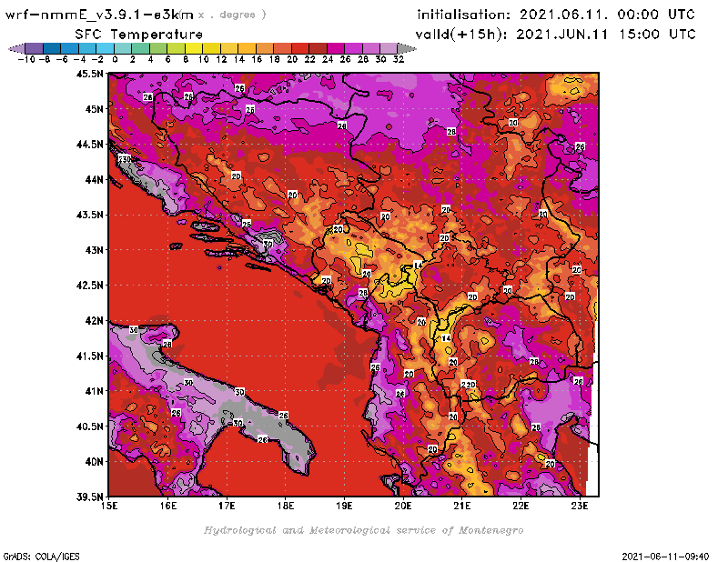728x562 pixels.
Task: Select the 'valid(+15h): 2021.JUN.11 15:00 UTC' line
Action: pos(555,35)
